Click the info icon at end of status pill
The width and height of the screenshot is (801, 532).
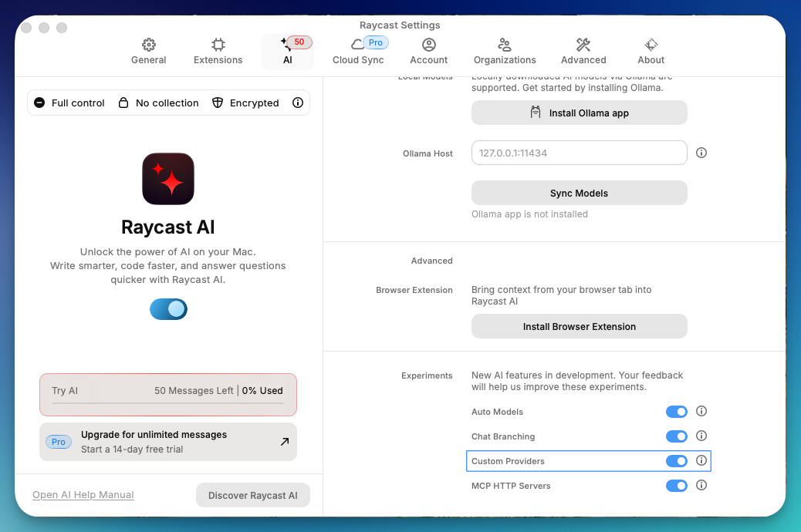pyautogui.click(x=298, y=103)
